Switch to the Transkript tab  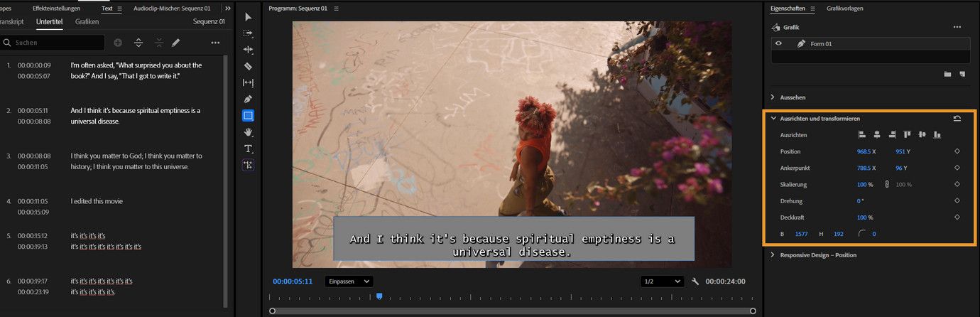coord(12,22)
